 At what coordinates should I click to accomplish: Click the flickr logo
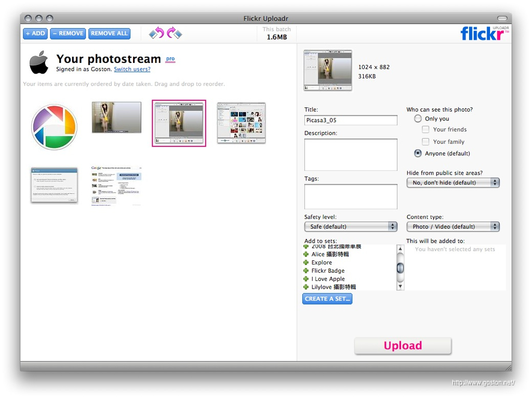[484, 33]
